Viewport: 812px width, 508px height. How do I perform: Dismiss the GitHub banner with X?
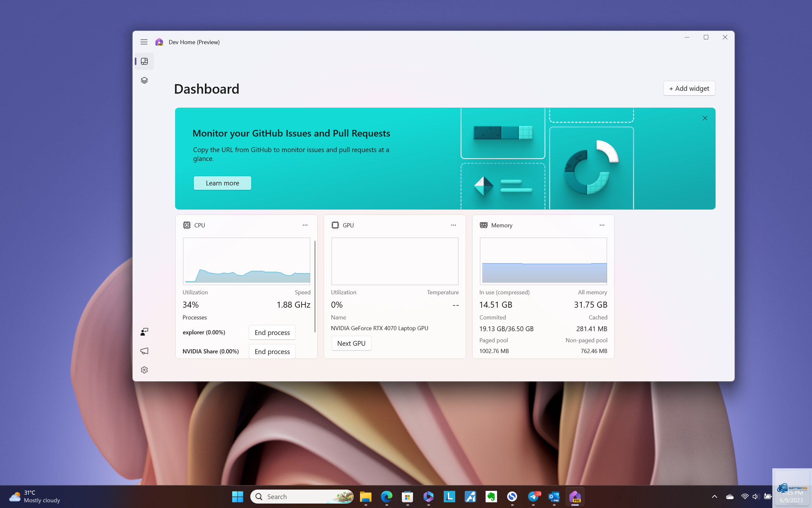coord(705,118)
